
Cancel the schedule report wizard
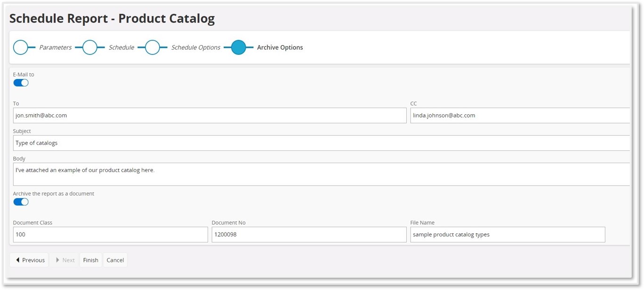115,260
